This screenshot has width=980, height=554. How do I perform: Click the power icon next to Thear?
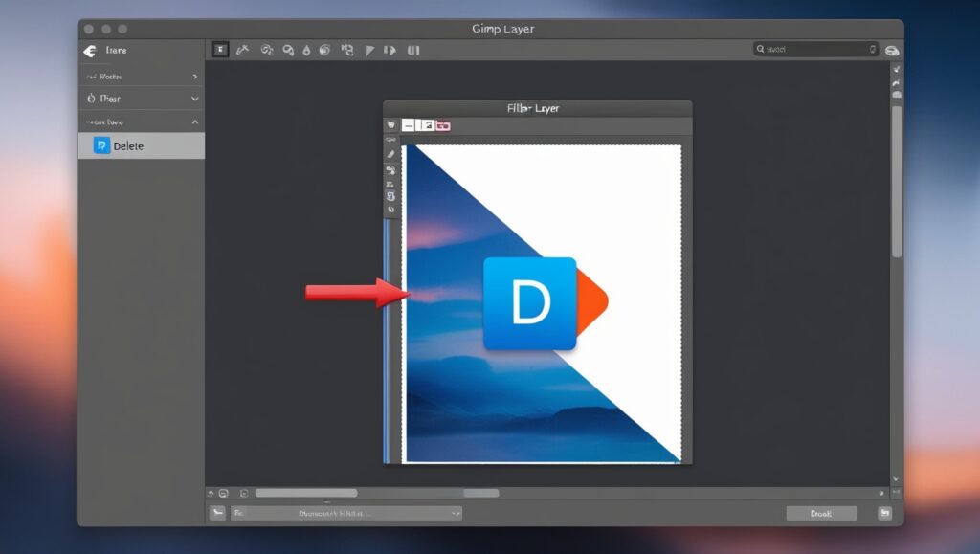click(x=91, y=98)
